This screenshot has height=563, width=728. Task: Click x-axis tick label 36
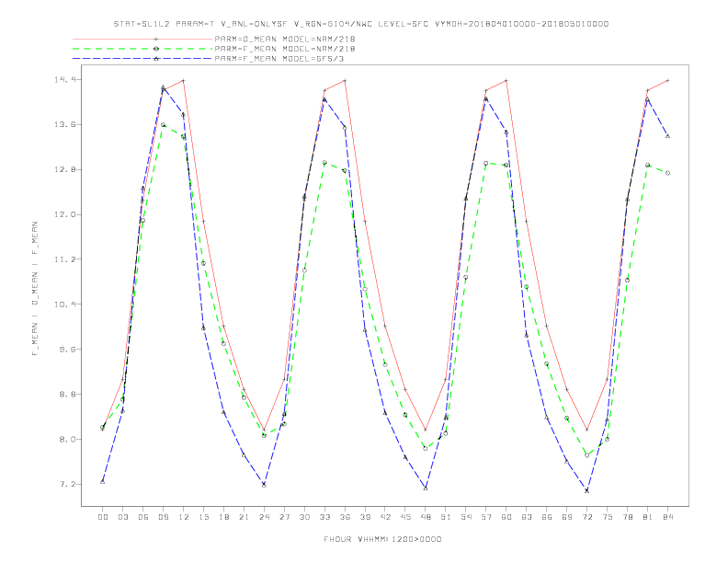345,517
